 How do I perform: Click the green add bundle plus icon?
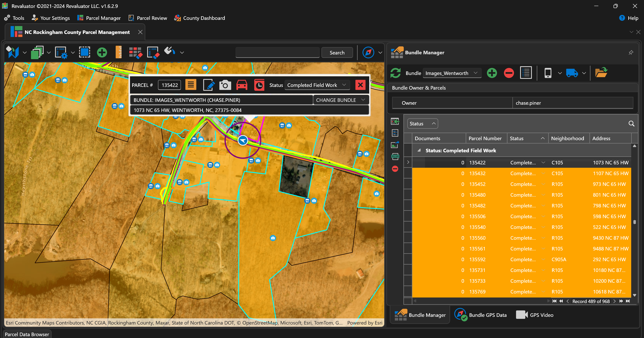492,73
